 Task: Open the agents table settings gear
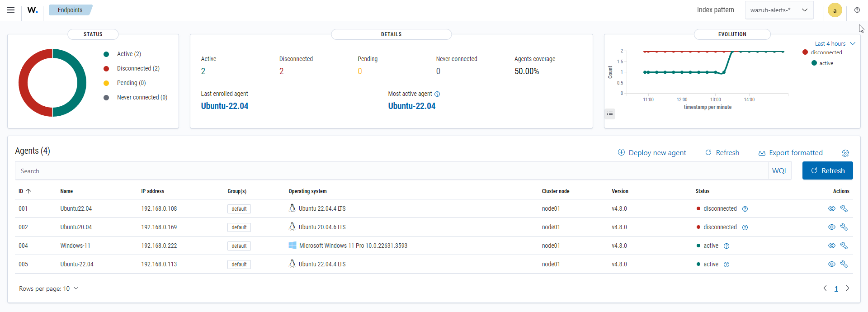[845, 153]
